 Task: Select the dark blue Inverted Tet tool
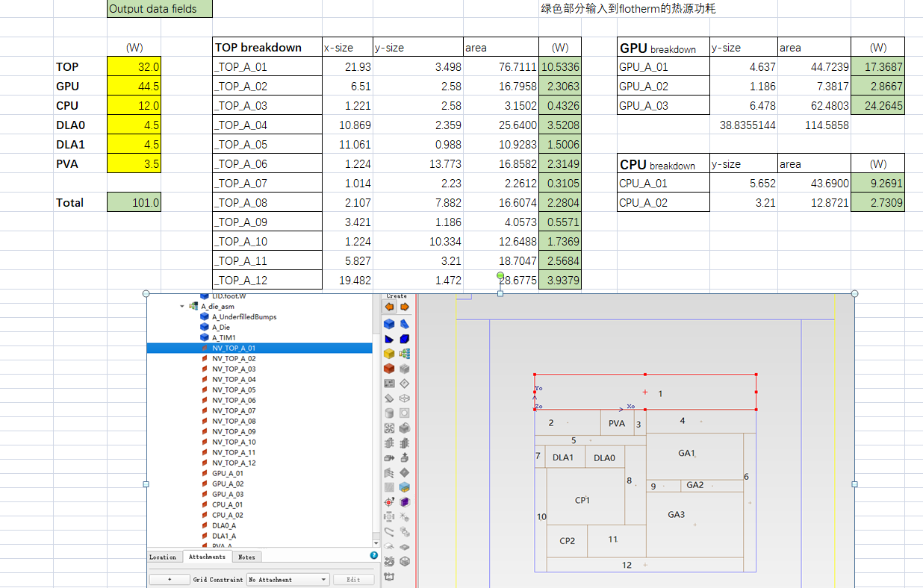point(404,340)
